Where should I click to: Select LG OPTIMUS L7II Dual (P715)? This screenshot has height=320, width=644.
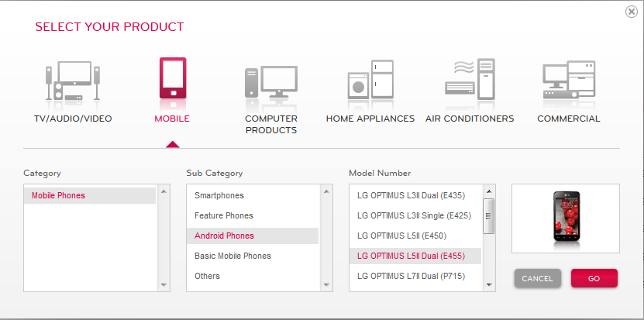point(415,276)
